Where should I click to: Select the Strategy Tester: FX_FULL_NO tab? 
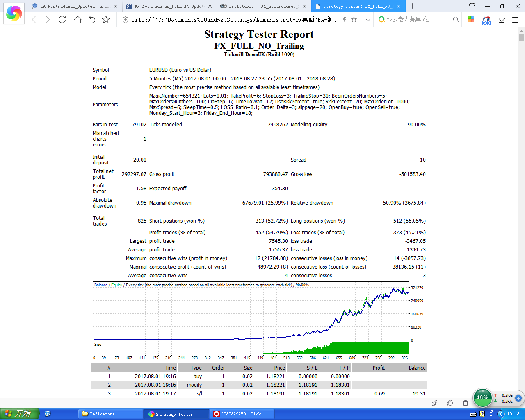click(x=358, y=6)
